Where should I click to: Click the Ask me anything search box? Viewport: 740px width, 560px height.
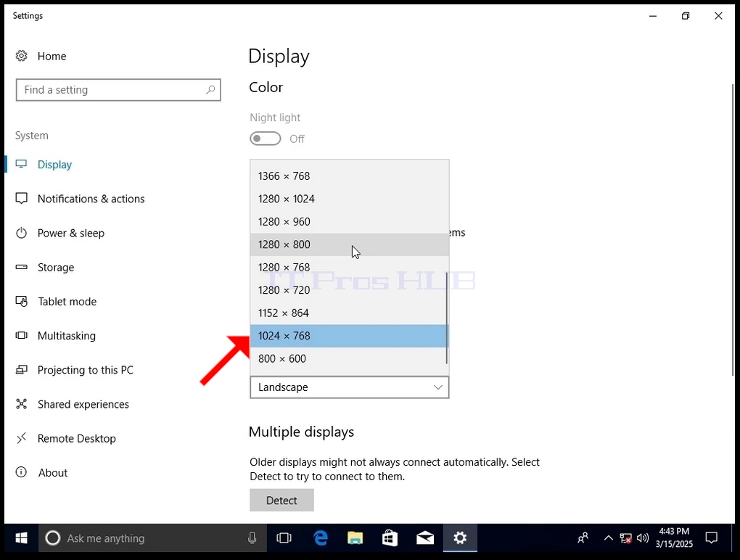click(x=153, y=538)
